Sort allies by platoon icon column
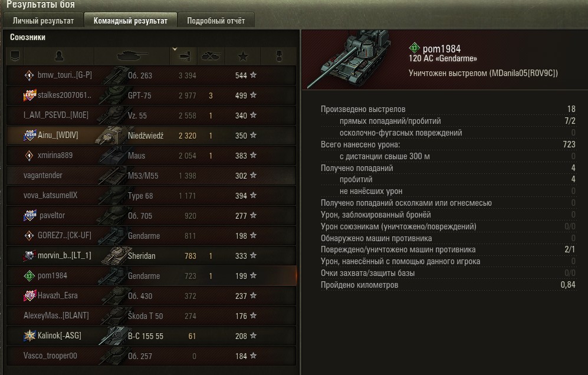The height and width of the screenshot is (375, 588). point(15,56)
